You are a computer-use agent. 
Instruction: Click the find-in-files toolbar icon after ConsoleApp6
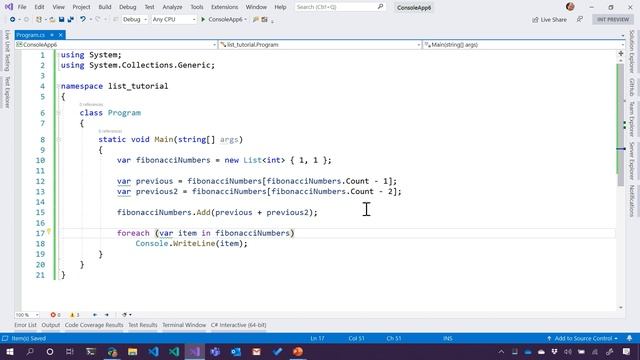(x=256, y=20)
